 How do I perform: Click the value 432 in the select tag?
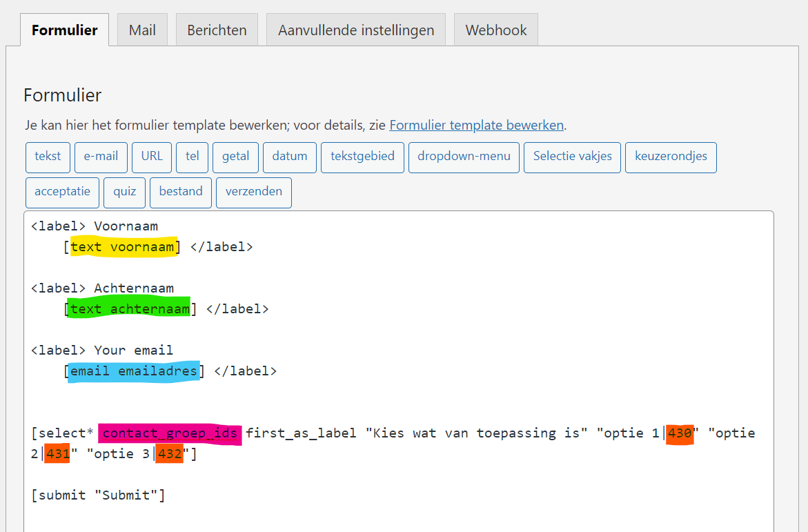click(170, 453)
